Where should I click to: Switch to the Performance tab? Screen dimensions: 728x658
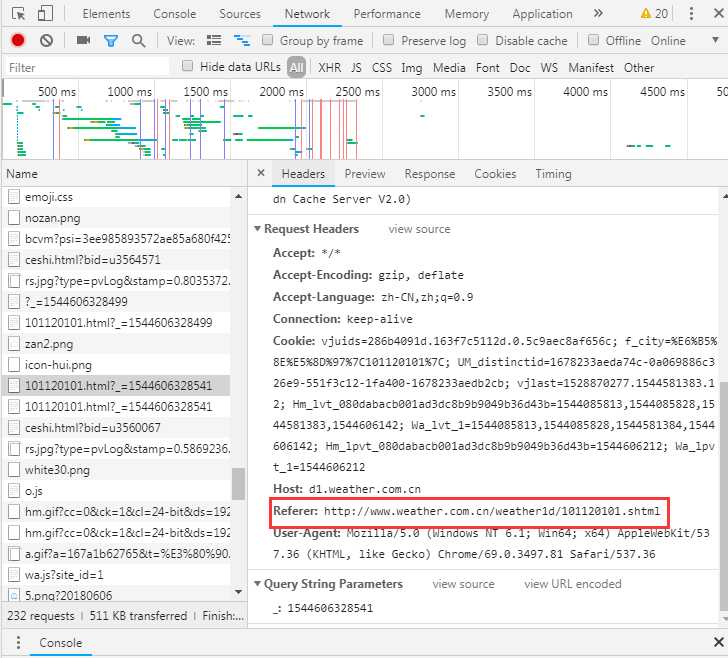pyautogui.click(x=387, y=14)
